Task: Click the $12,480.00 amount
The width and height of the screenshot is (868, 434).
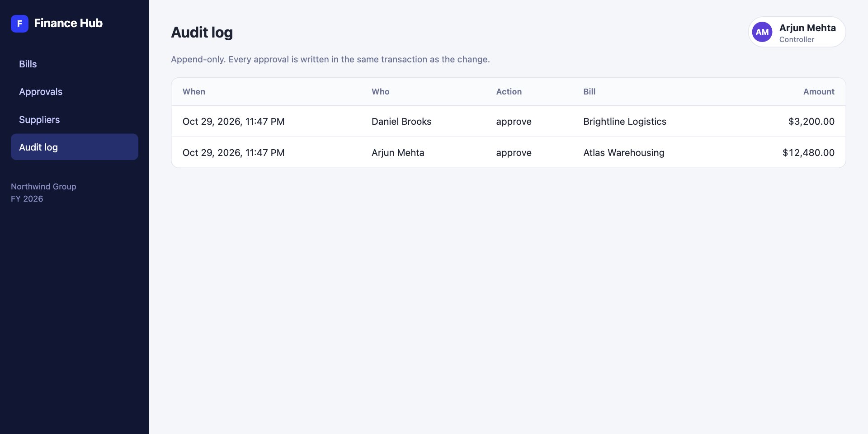Action: point(808,153)
